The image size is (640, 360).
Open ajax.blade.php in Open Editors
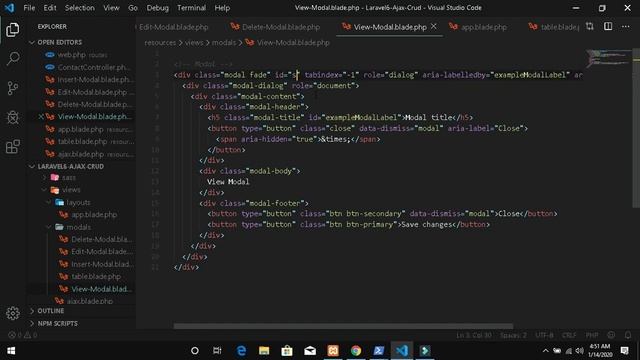tap(90, 154)
